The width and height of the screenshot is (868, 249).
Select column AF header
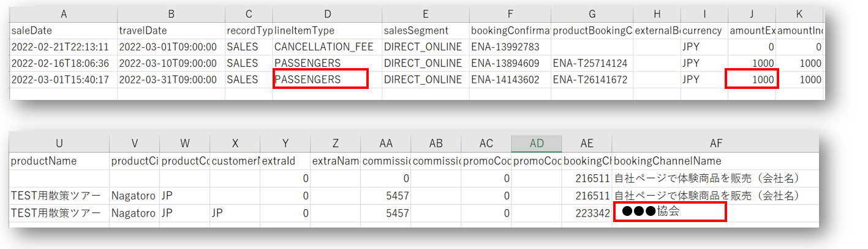point(715,143)
